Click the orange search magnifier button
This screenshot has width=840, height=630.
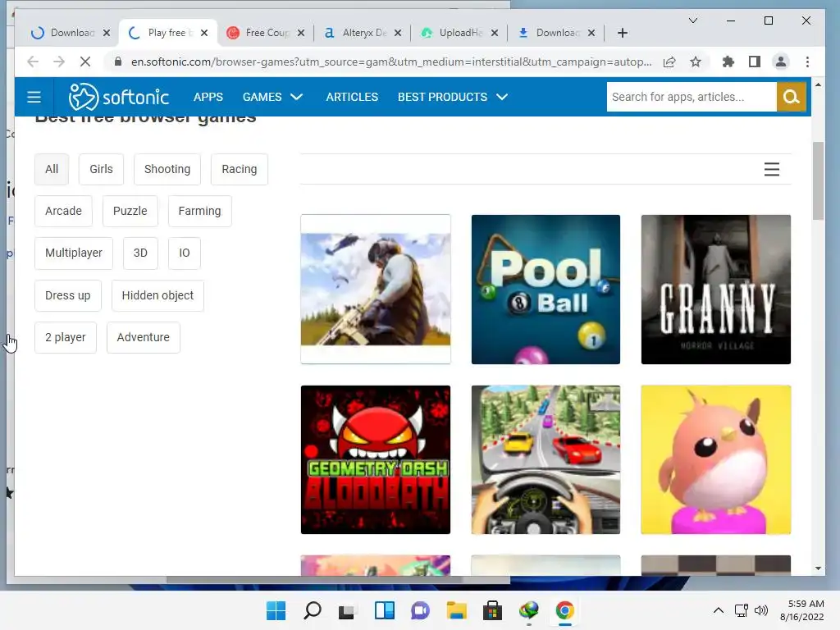click(792, 97)
